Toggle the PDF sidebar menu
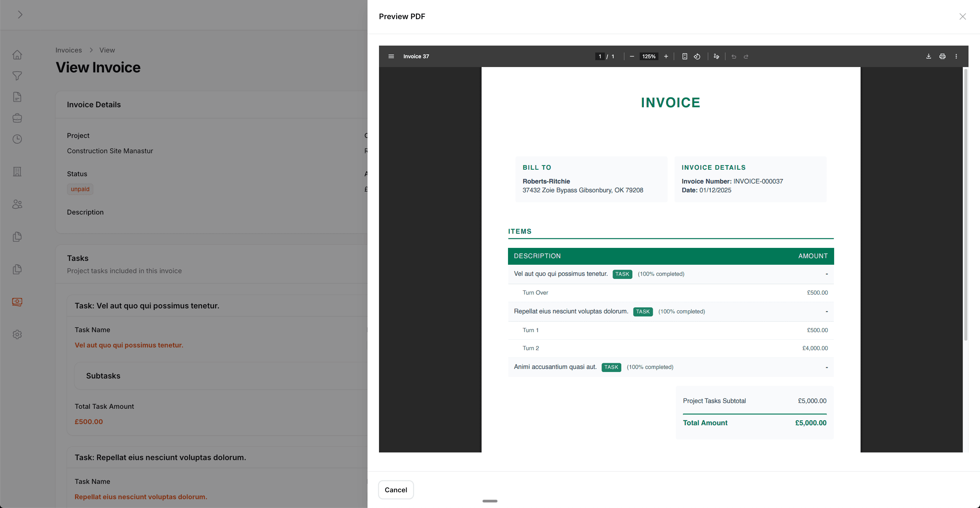980x508 pixels. click(x=391, y=56)
